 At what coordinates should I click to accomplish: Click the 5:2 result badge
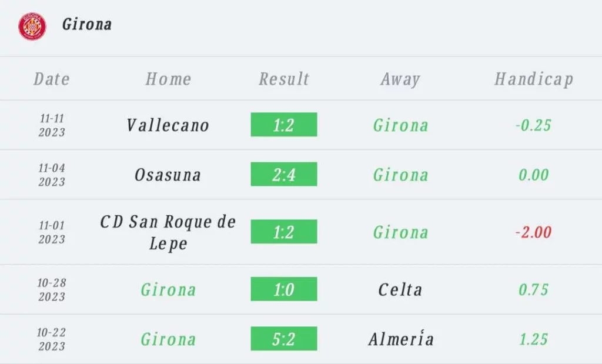(284, 338)
